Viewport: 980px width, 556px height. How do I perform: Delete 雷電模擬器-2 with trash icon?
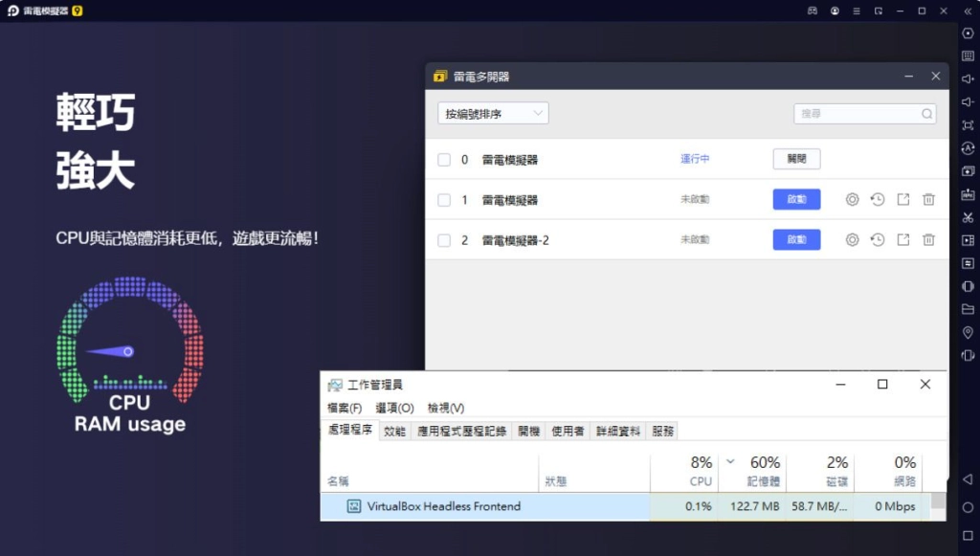click(x=928, y=240)
